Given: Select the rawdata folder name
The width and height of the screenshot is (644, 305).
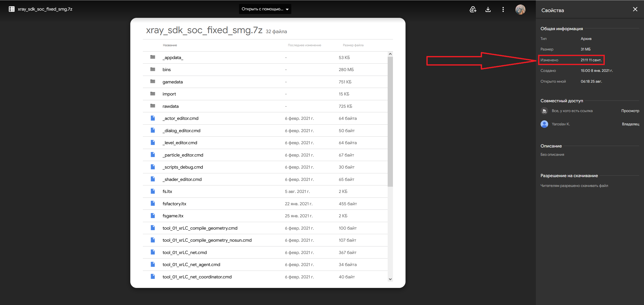Looking at the screenshot, I should 171,106.
